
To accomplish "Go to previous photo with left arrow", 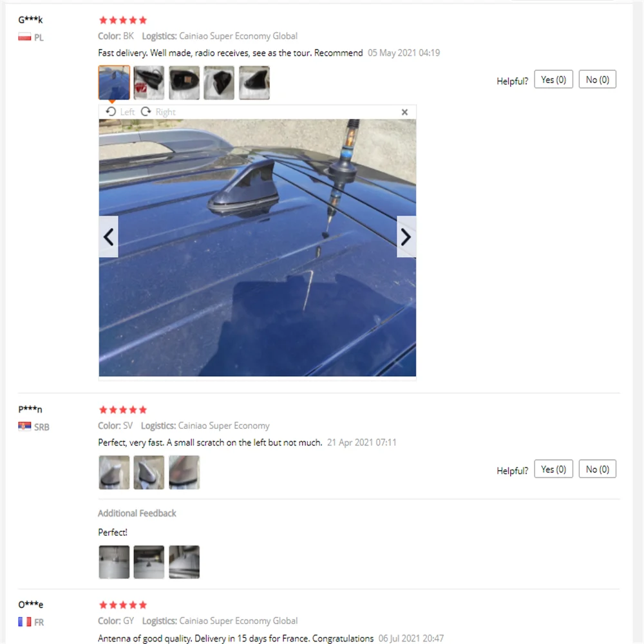I will click(108, 236).
